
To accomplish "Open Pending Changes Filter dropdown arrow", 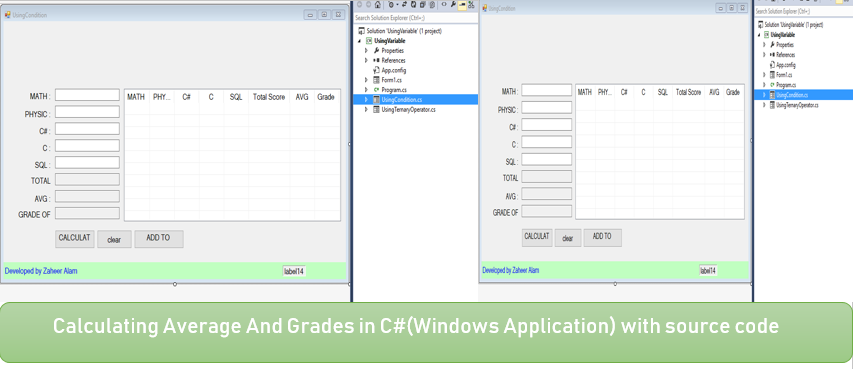I will pyautogui.click(x=397, y=4).
